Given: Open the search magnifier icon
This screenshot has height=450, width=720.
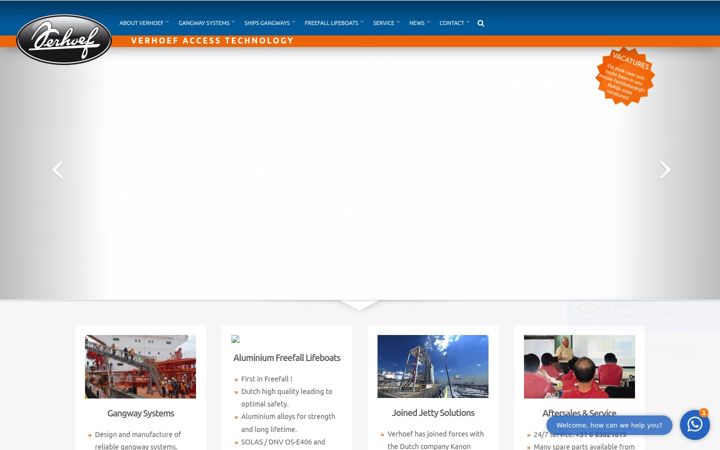Looking at the screenshot, I should tap(480, 23).
